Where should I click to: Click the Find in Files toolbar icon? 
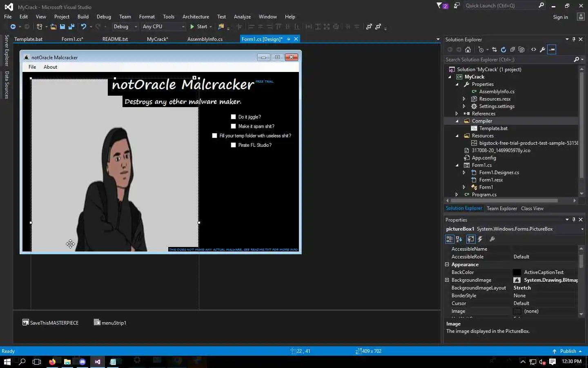[221, 27]
